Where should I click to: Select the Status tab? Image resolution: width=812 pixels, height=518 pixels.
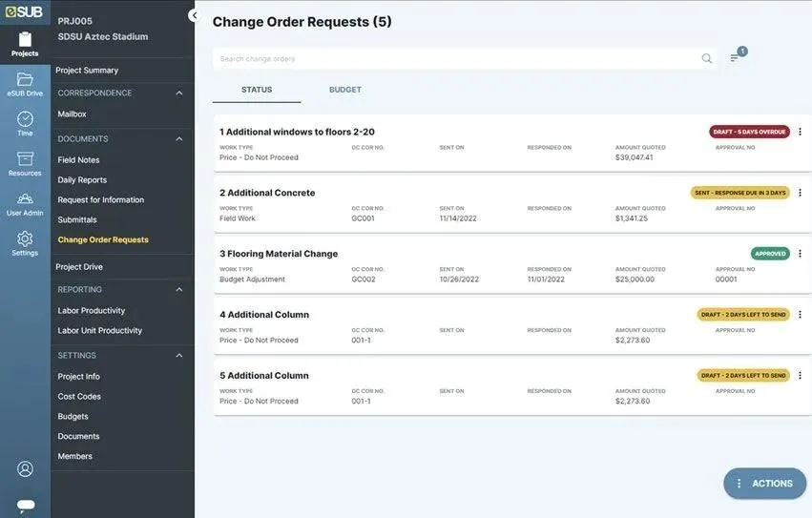[x=257, y=90]
